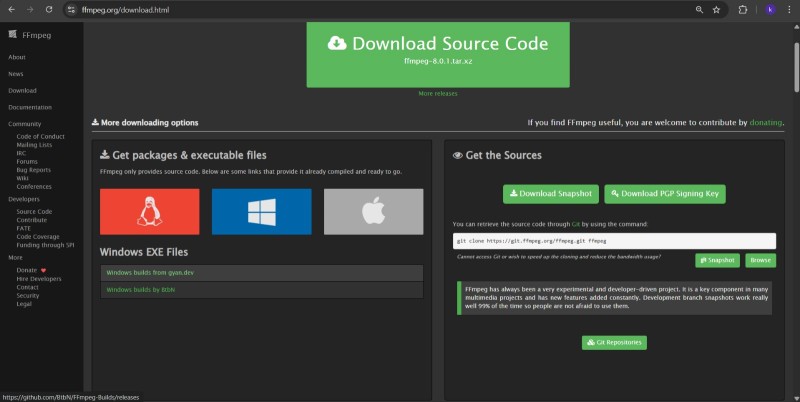
Task: Click the git clone command field
Action: pos(614,241)
